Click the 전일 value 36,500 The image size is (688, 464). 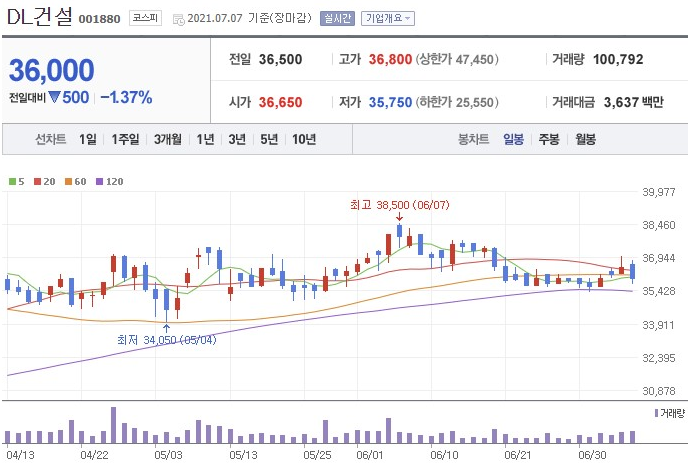click(x=280, y=59)
